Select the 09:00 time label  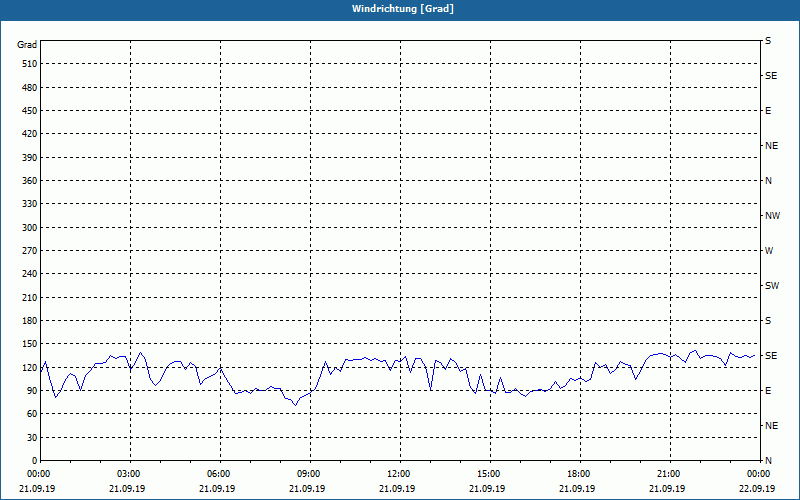coord(307,474)
